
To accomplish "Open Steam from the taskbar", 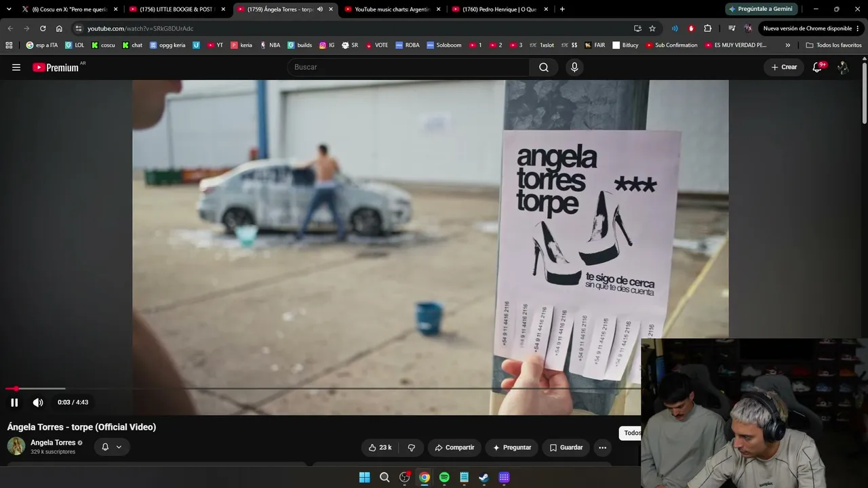I will click(484, 477).
